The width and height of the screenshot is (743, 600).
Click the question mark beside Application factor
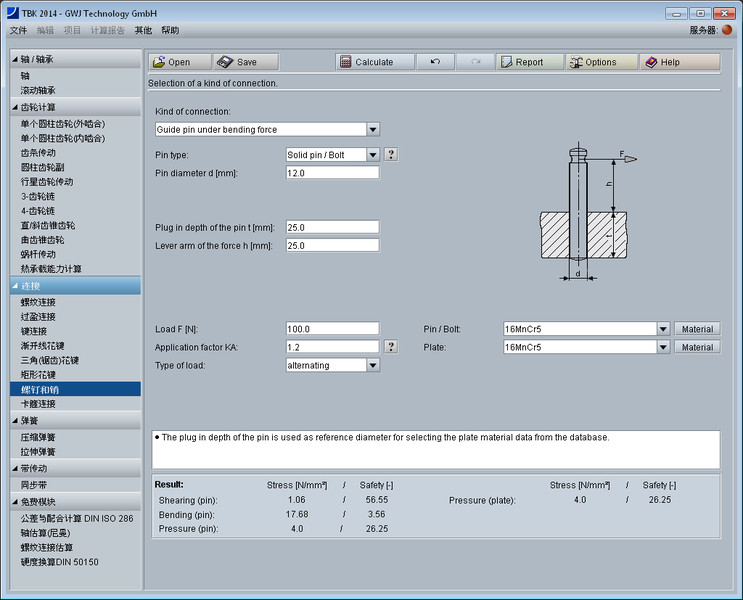(x=391, y=347)
